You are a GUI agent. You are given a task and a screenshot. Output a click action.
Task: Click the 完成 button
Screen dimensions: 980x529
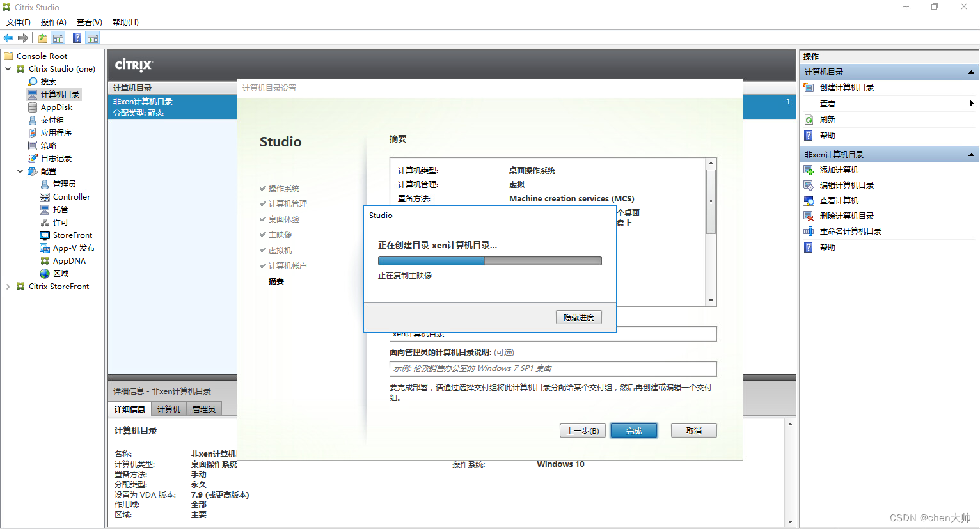coord(634,431)
